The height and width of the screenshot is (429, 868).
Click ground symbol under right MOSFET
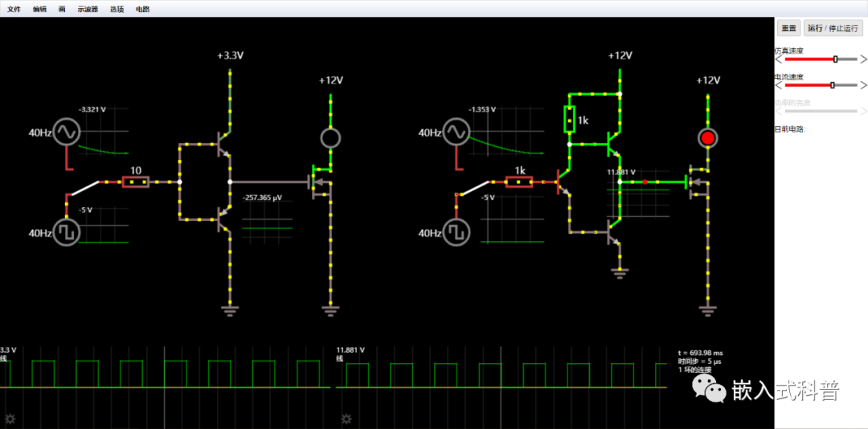click(x=707, y=310)
